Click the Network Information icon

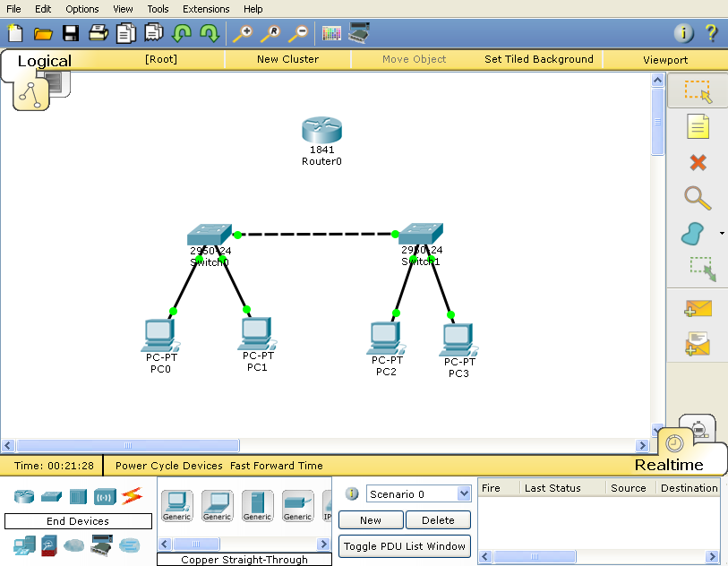pyautogui.click(x=683, y=33)
